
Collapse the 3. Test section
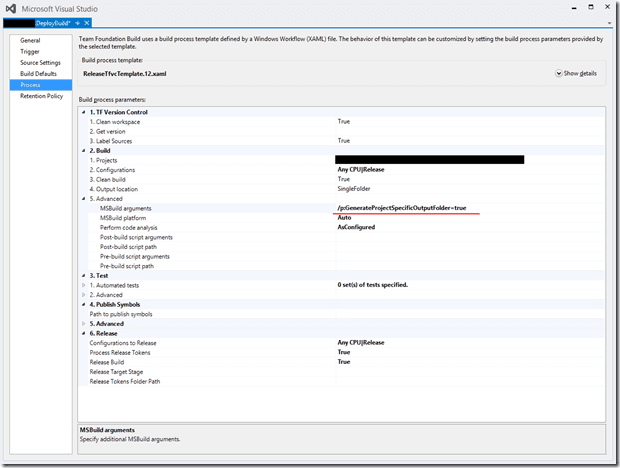(83, 276)
